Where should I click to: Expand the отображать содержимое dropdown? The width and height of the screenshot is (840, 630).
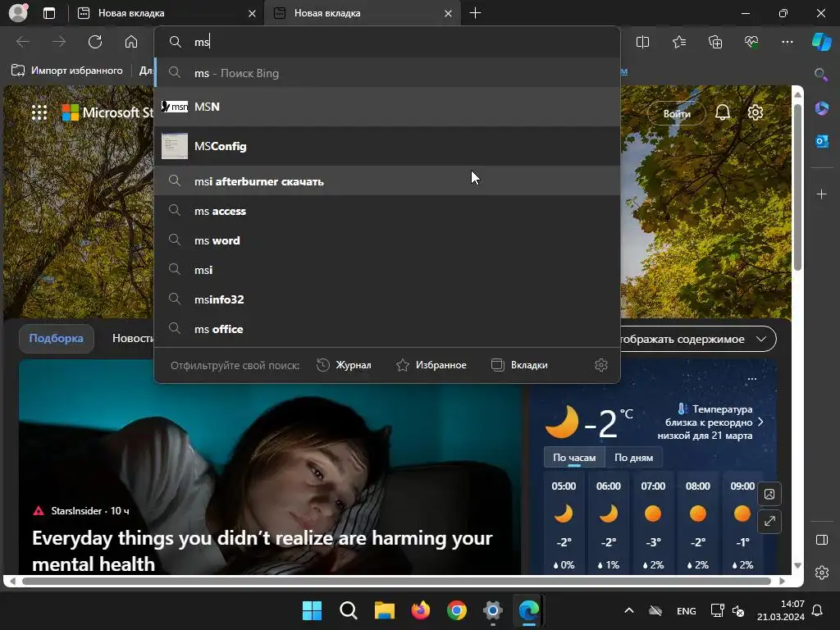[x=698, y=339]
